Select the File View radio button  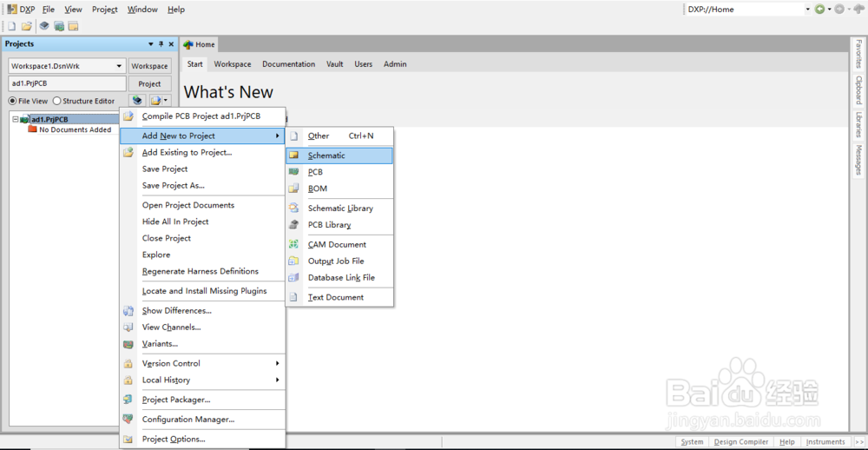point(12,101)
